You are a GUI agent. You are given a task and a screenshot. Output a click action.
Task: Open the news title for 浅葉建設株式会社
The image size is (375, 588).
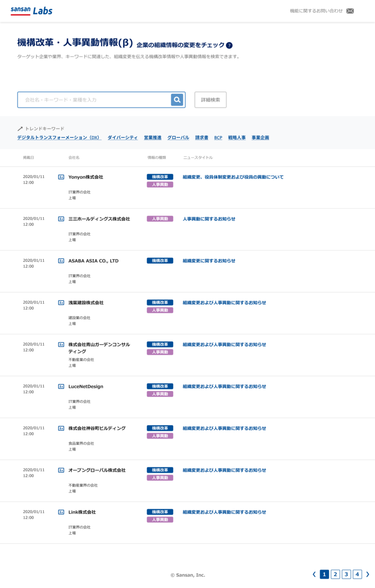(225, 303)
